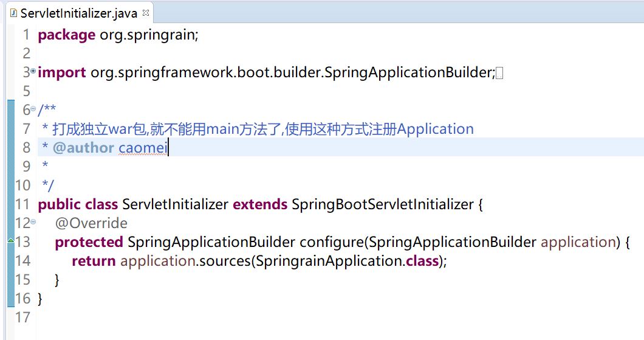
Task: Click the SpringBootServletInitializer superclass name
Action: tap(381, 204)
